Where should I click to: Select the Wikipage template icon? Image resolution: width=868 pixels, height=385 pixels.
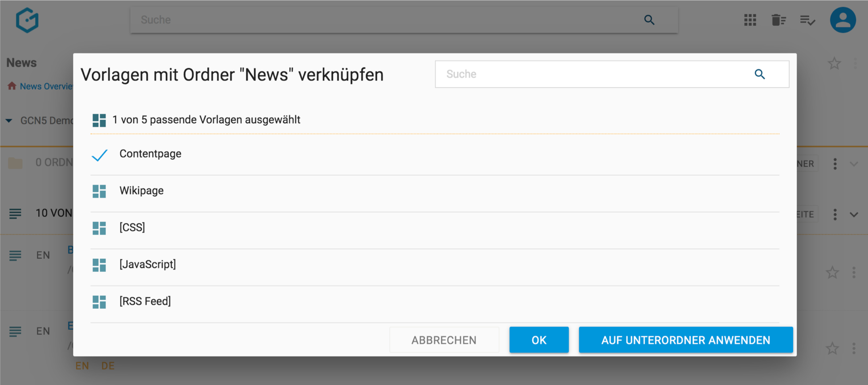(x=99, y=191)
